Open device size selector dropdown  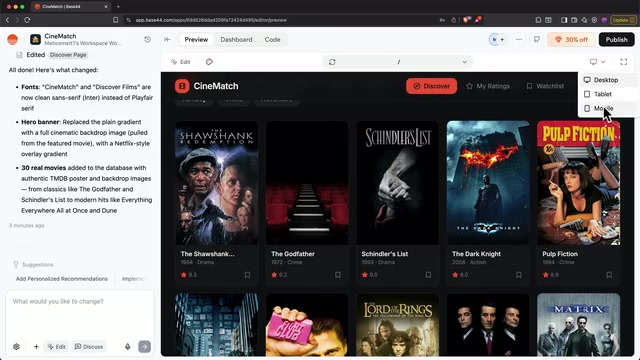(x=598, y=62)
